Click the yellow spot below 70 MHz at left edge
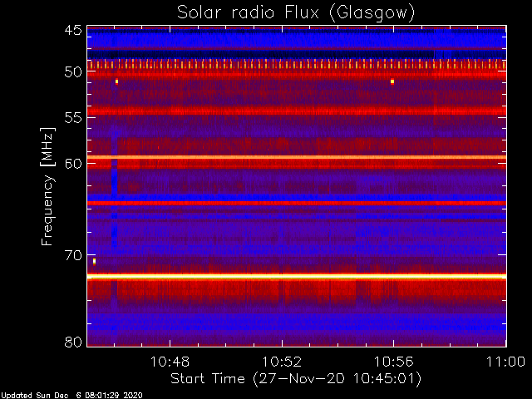The height and width of the screenshot is (399, 532). [x=94, y=261]
